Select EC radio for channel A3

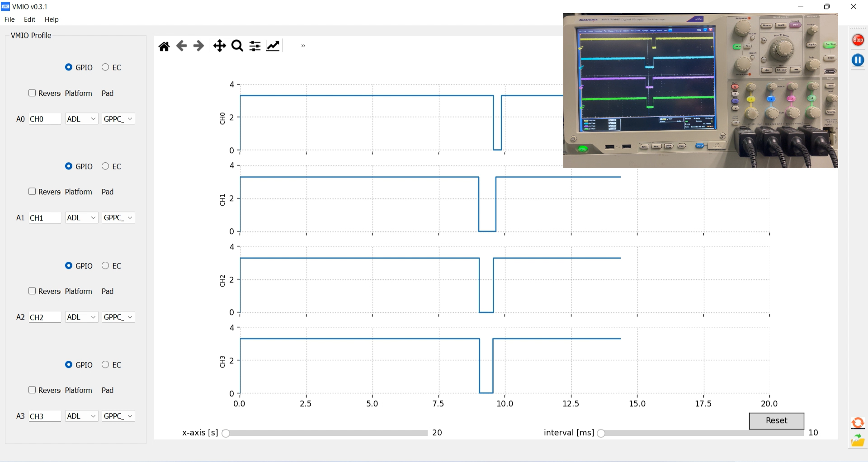coord(105,364)
